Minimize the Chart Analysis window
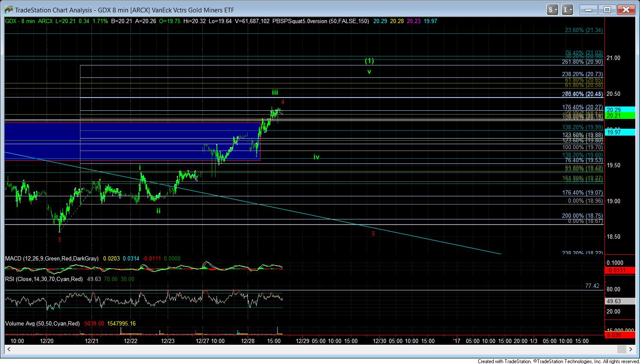 (x=589, y=9)
